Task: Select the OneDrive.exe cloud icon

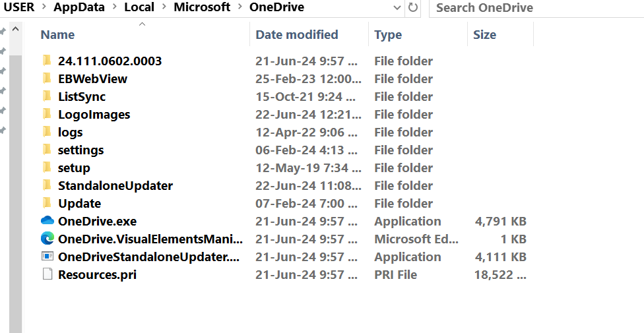Action: (48, 221)
